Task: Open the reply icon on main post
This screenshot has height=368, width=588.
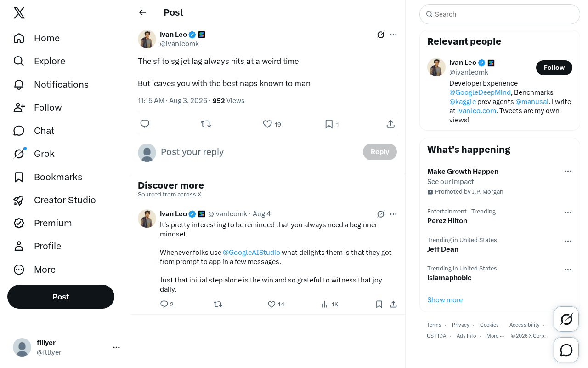Action: tap(145, 124)
